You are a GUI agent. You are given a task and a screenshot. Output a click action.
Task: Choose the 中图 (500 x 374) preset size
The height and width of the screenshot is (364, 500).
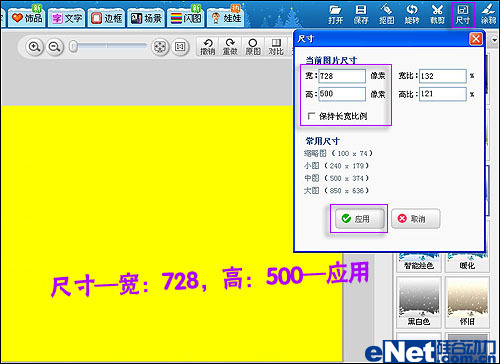[336, 178]
